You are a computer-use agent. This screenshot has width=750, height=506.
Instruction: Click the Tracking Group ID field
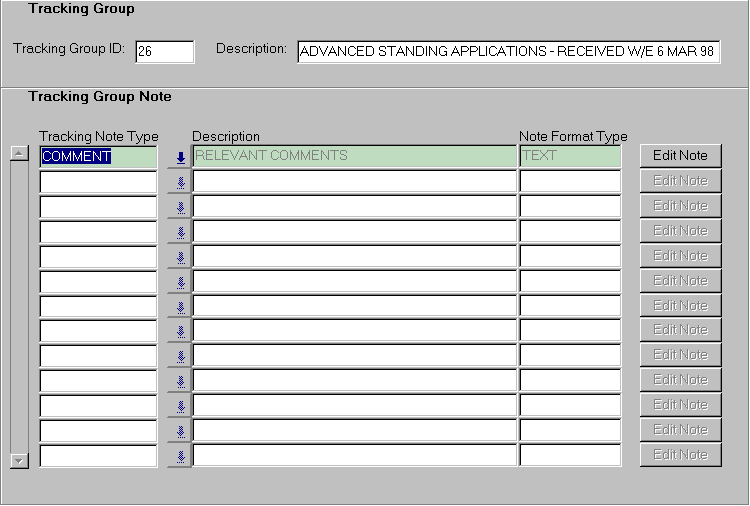[164, 52]
